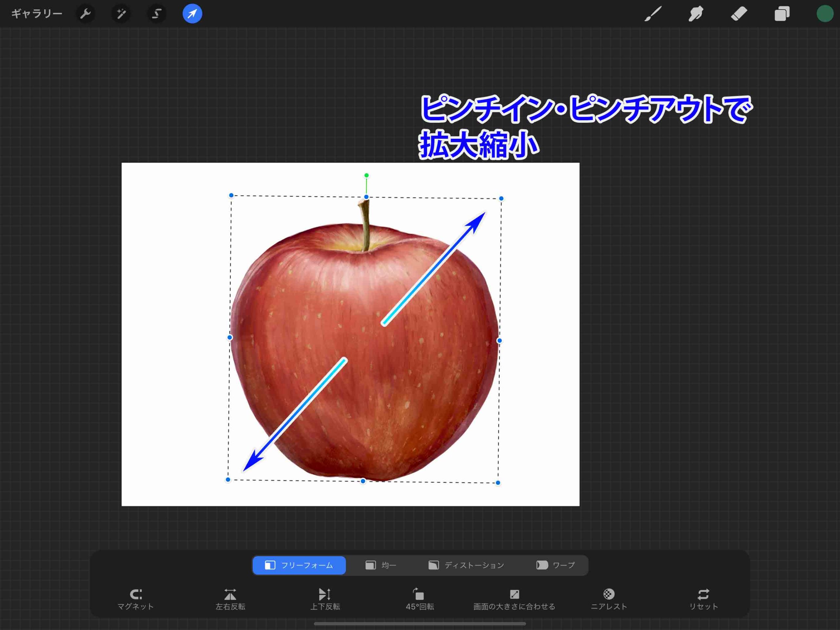
Task: Select the Eraser tool
Action: [739, 14]
